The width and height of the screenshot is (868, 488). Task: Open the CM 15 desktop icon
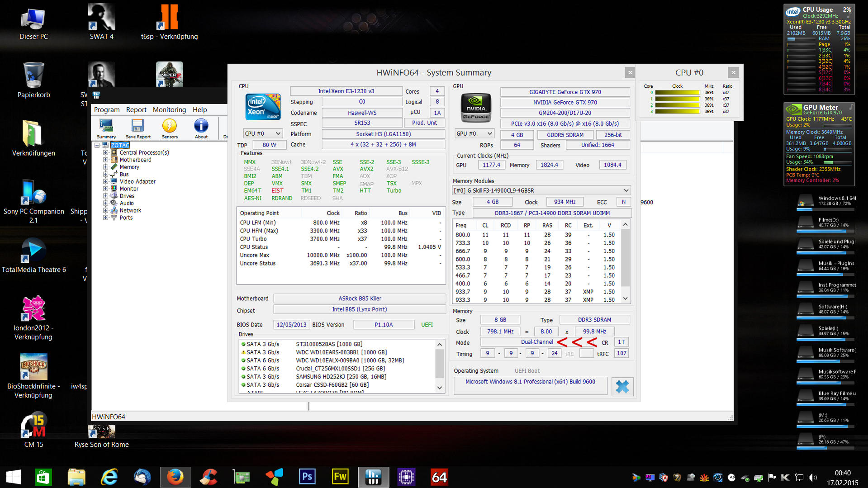point(33,431)
